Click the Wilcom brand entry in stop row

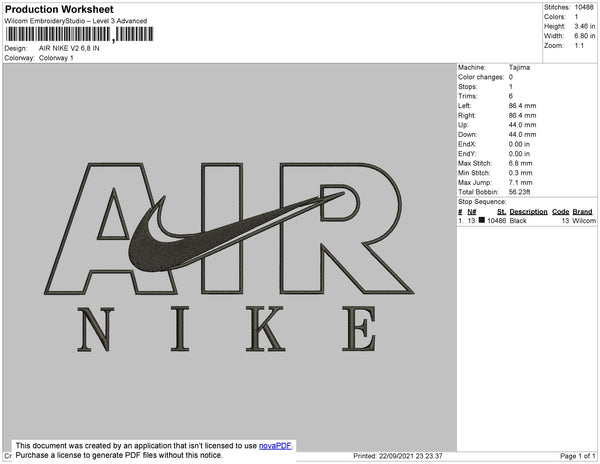pyautogui.click(x=584, y=221)
